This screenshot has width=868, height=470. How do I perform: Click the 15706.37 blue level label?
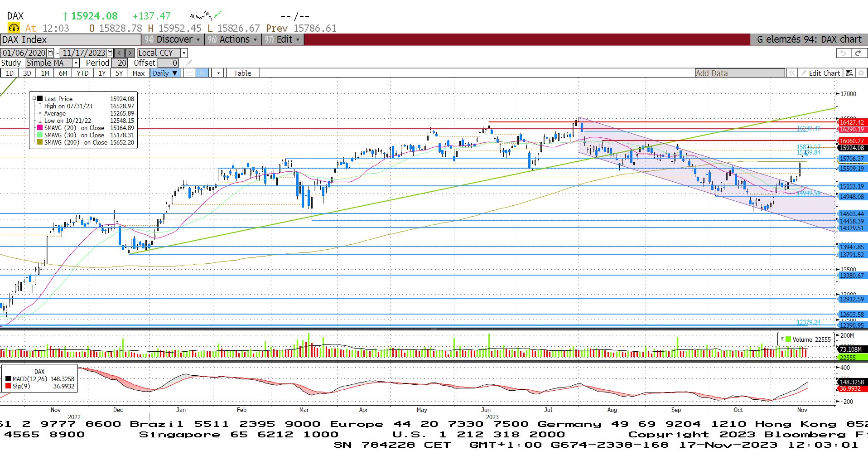pyautogui.click(x=852, y=159)
